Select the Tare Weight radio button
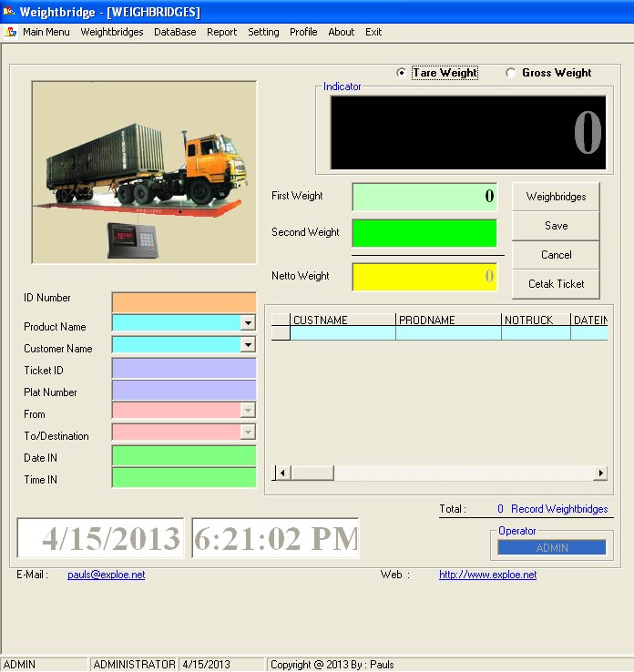 tap(402, 73)
